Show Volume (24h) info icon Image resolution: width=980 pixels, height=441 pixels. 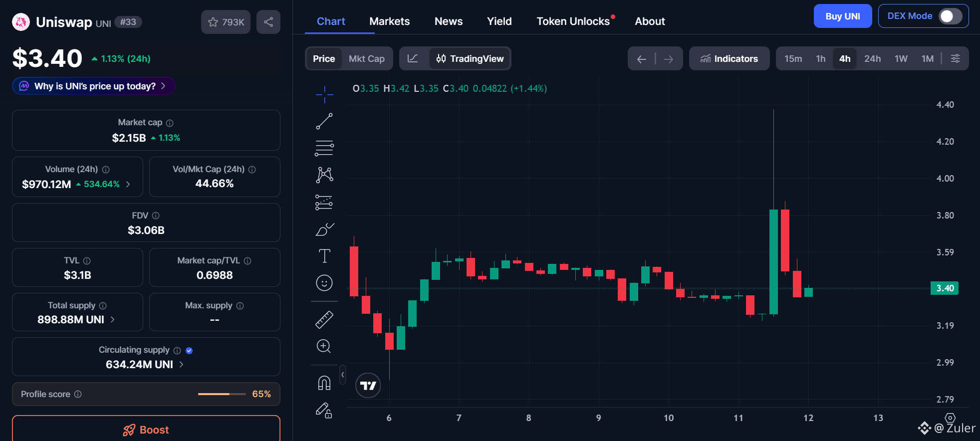106,170
